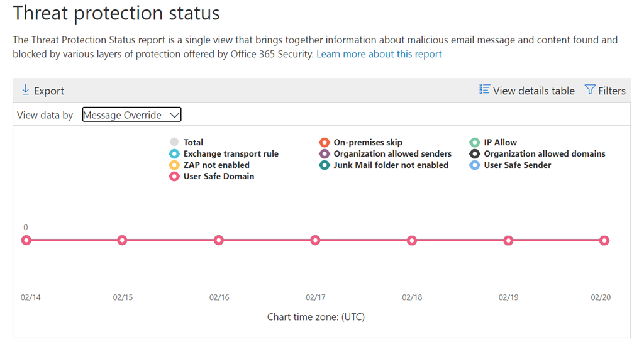Toggle Organization allowed domains legend marker
644x349 pixels.
pos(475,154)
